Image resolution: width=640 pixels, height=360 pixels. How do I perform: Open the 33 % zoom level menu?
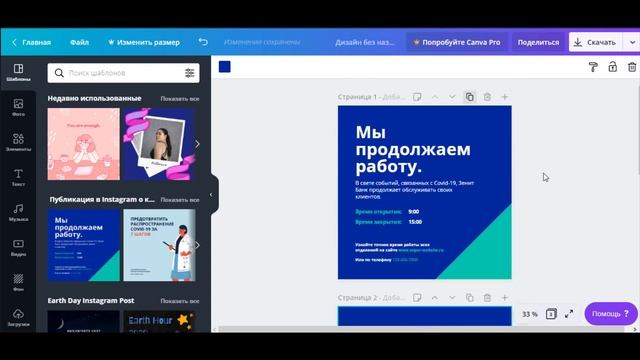[x=530, y=314]
